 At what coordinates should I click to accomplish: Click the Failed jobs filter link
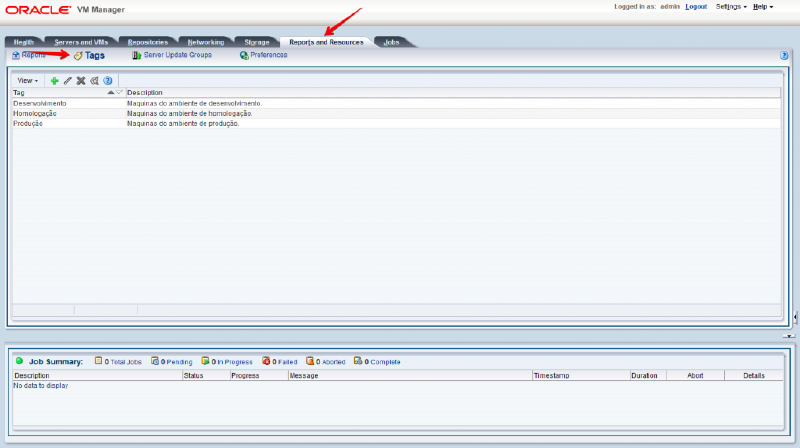pyautogui.click(x=285, y=361)
